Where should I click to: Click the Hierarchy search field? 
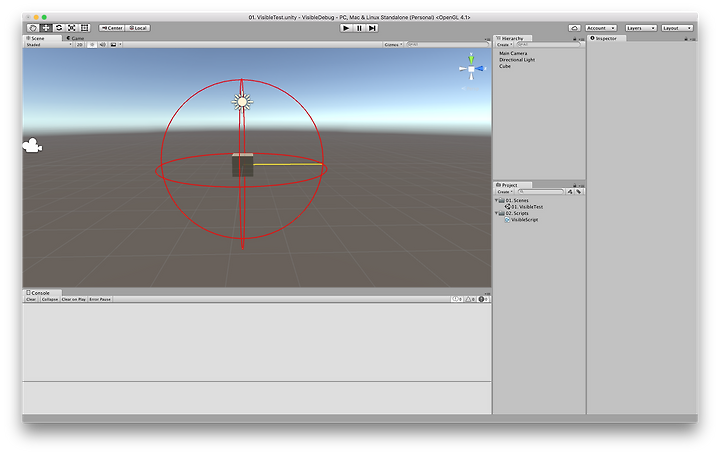click(x=549, y=45)
